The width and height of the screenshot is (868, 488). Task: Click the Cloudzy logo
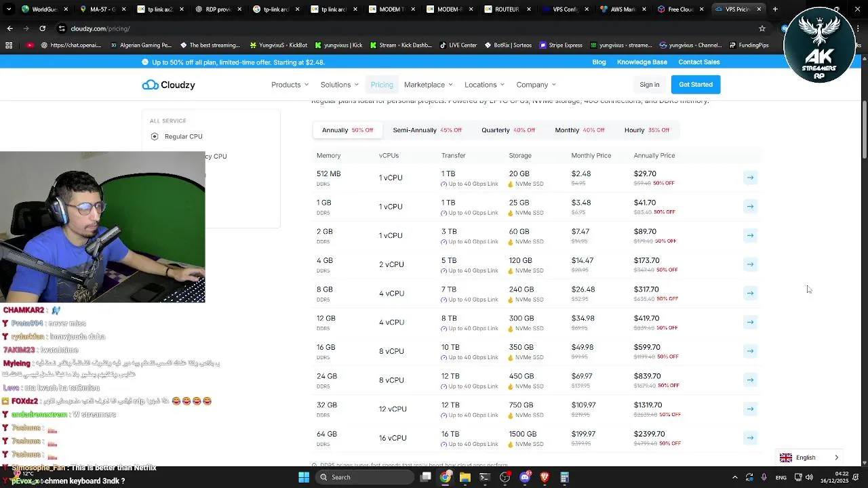tap(168, 85)
